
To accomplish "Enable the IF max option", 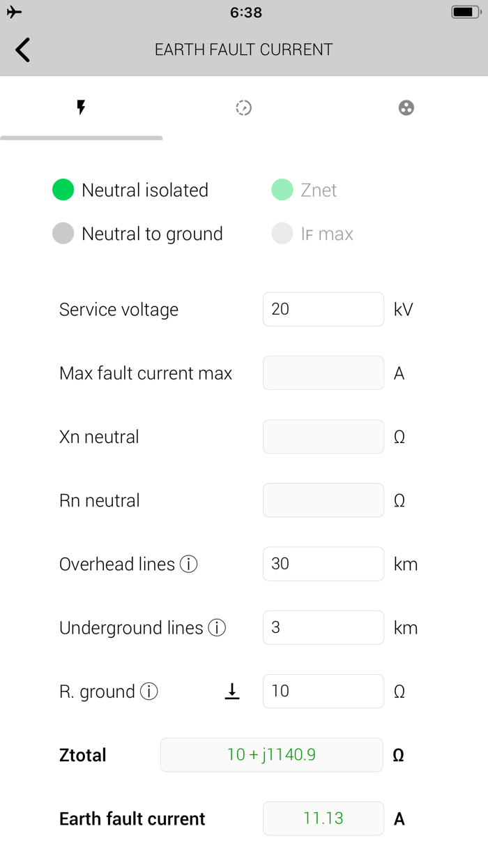I will [282, 234].
